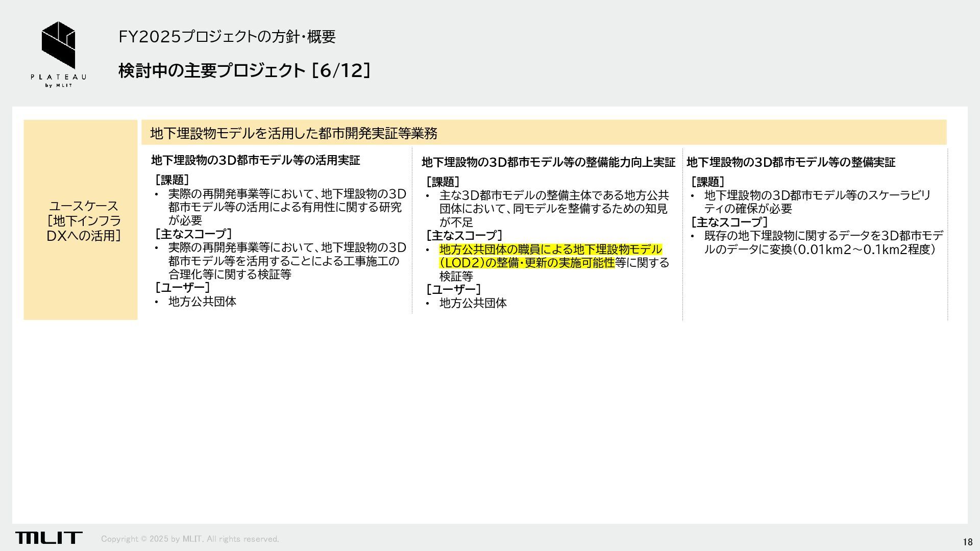Click page number 18
The width and height of the screenshot is (980, 551).
click(x=967, y=542)
